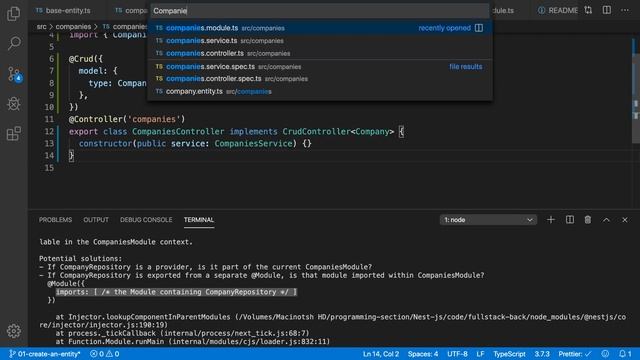
Task: Open the Extensions view
Action: click(13, 133)
